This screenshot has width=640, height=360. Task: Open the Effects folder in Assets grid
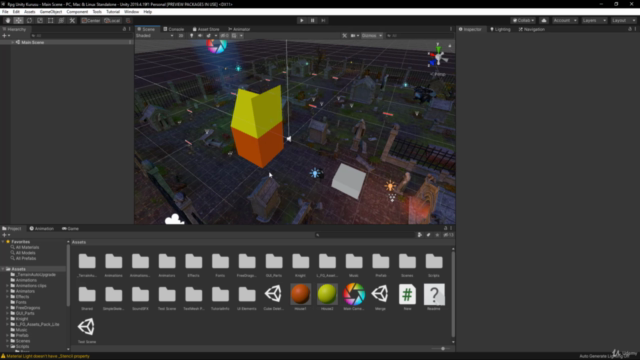(x=193, y=265)
